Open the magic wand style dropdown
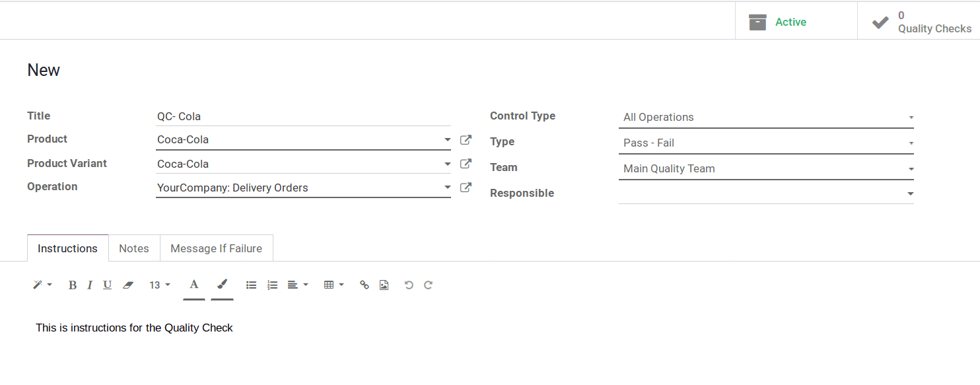Viewport: 980px width, 385px height. pos(42,285)
